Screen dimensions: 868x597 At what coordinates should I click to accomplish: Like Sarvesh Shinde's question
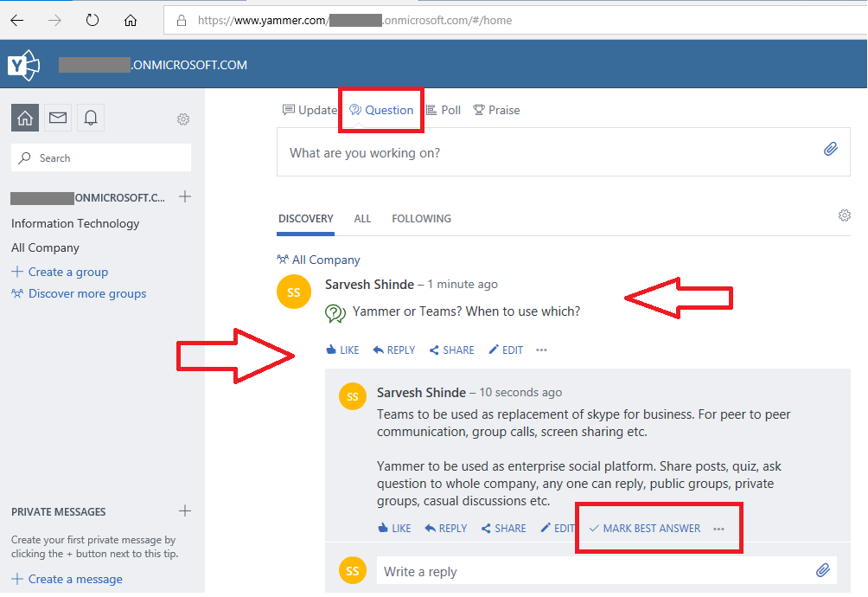[342, 350]
